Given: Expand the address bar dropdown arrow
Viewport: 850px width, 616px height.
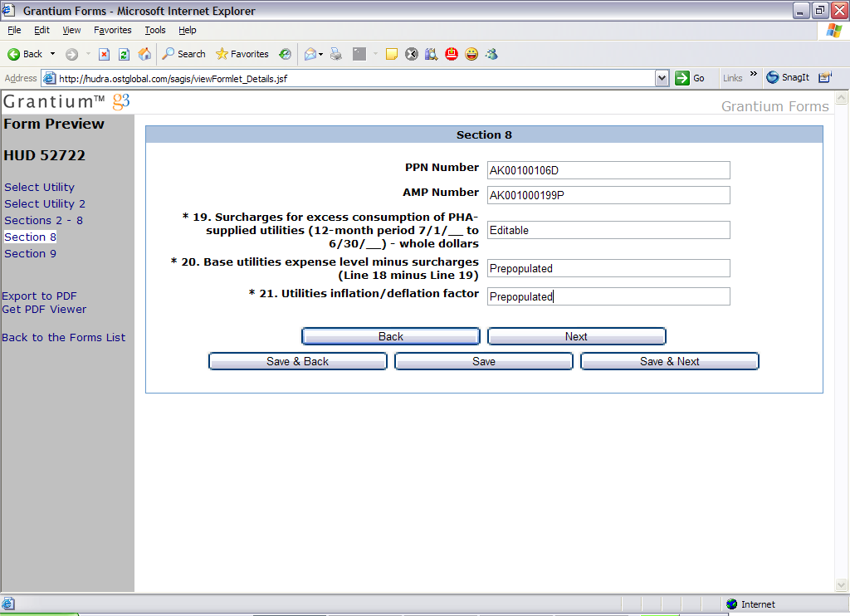Looking at the screenshot, I should click(662, 79).
